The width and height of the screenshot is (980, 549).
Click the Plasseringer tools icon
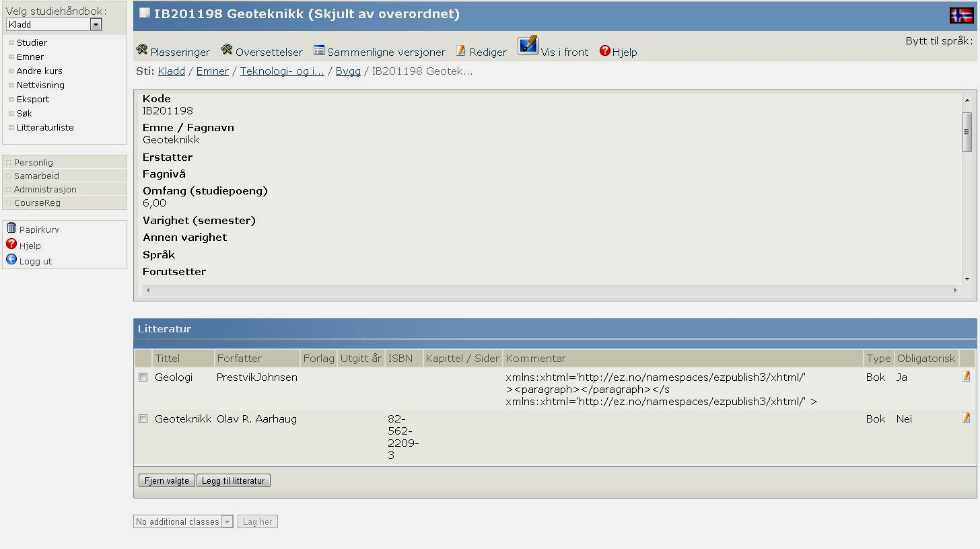[x=142, y=50]
